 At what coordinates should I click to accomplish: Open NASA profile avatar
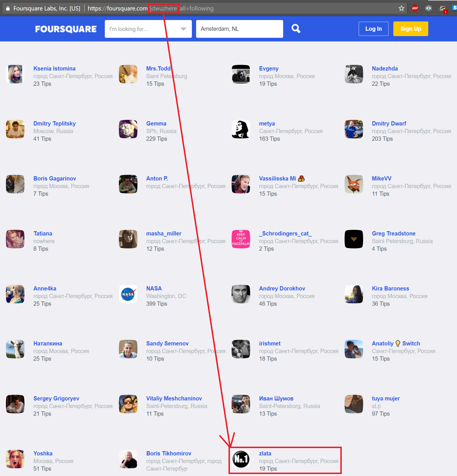(128, 294)
